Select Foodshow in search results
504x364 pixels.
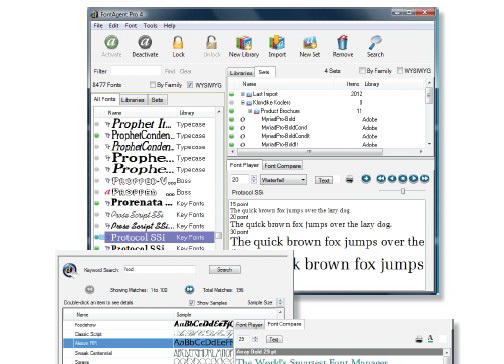(x=148, y=324)
